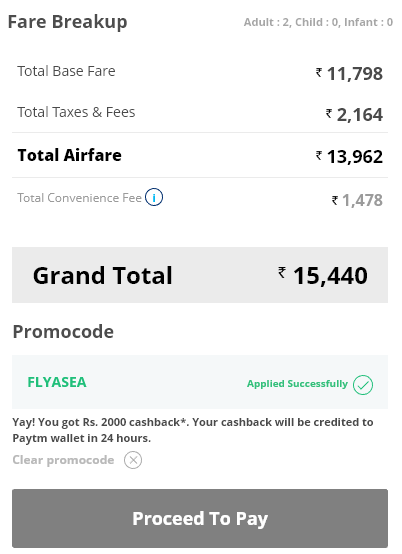Click the Total Airfare amount 13,962
The width and height of the screenshot is (402, 554).
pyautogui.click(x=349, y=157)
